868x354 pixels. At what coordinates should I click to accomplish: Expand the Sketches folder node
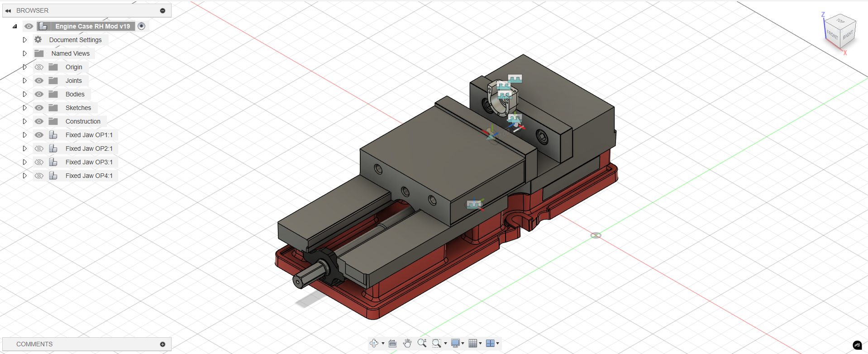tap(25, 108)
